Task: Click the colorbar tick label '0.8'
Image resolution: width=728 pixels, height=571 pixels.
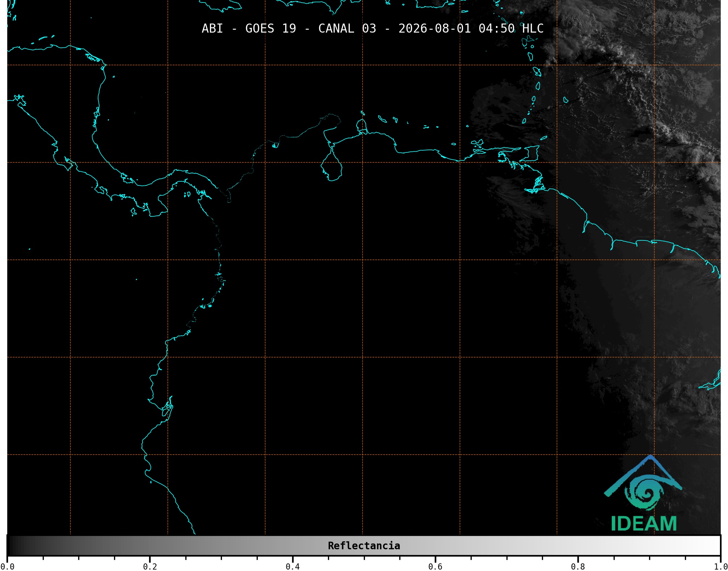Action: click(578, 567)
